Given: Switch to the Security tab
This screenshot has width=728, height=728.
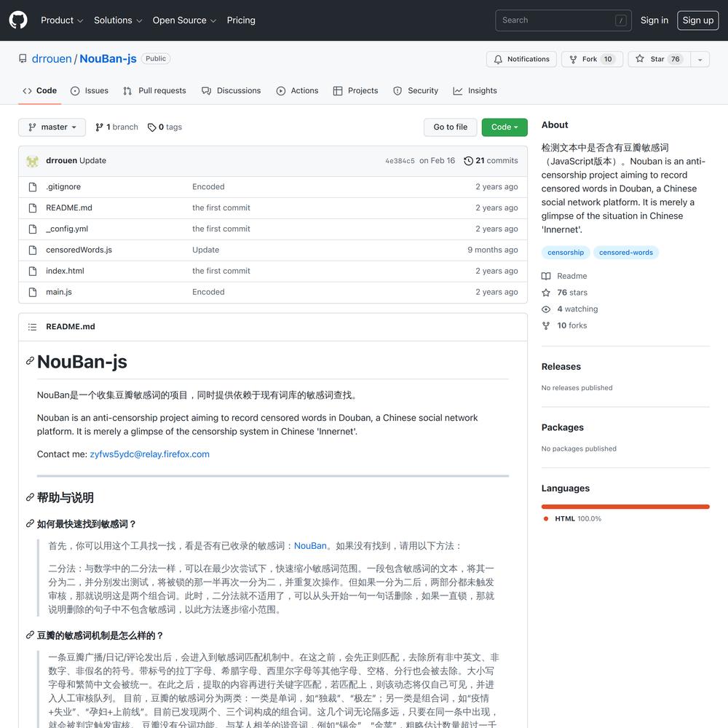Looking at the screenshot, I should pyautogui.click(x=416, y=91).
